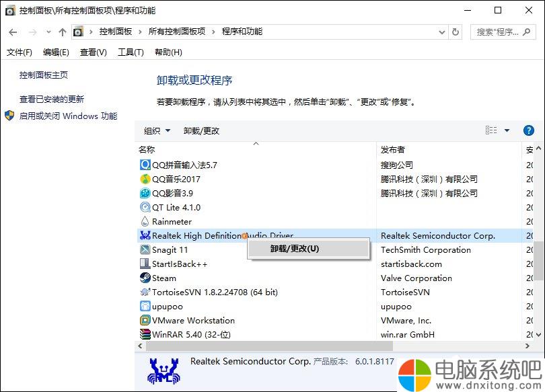
Task: Click the horizontal scrollbar right arrow
Action: [x=528, y=346]
